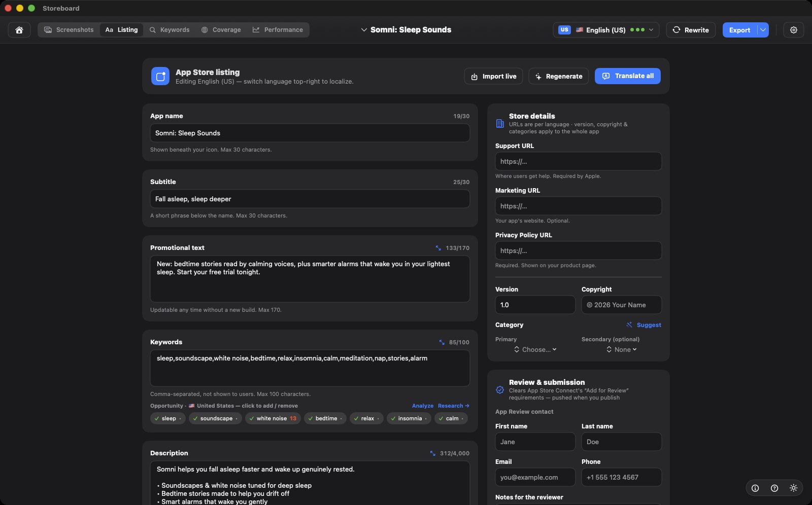Click the Subtitle field
The image size is (812, 505).
[x=310, y=199]
